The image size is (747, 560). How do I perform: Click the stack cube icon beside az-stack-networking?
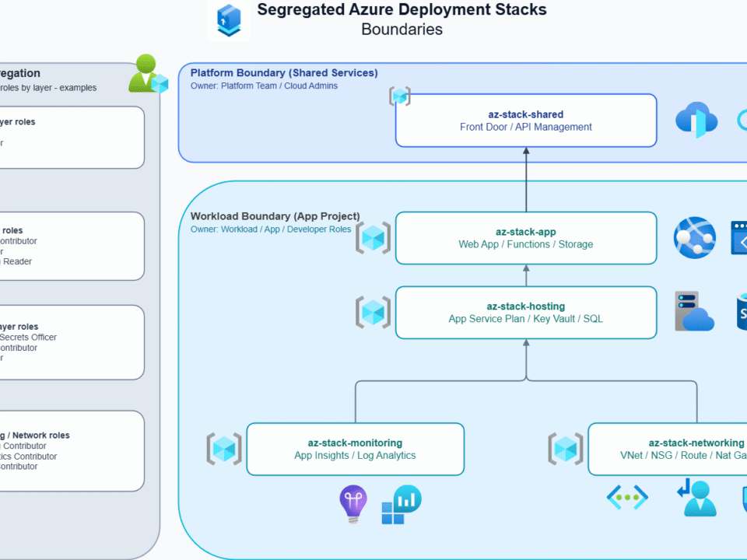(x=566, y=449)
